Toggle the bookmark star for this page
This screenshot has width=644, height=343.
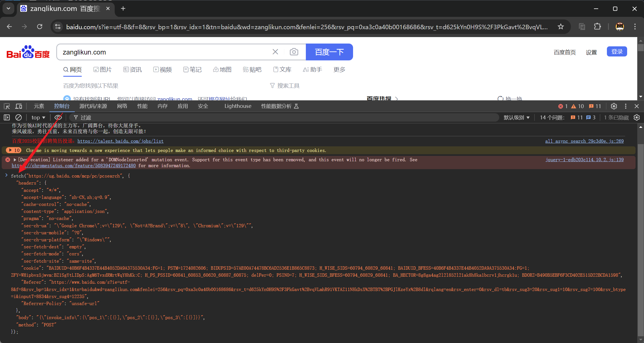(561, 27)
